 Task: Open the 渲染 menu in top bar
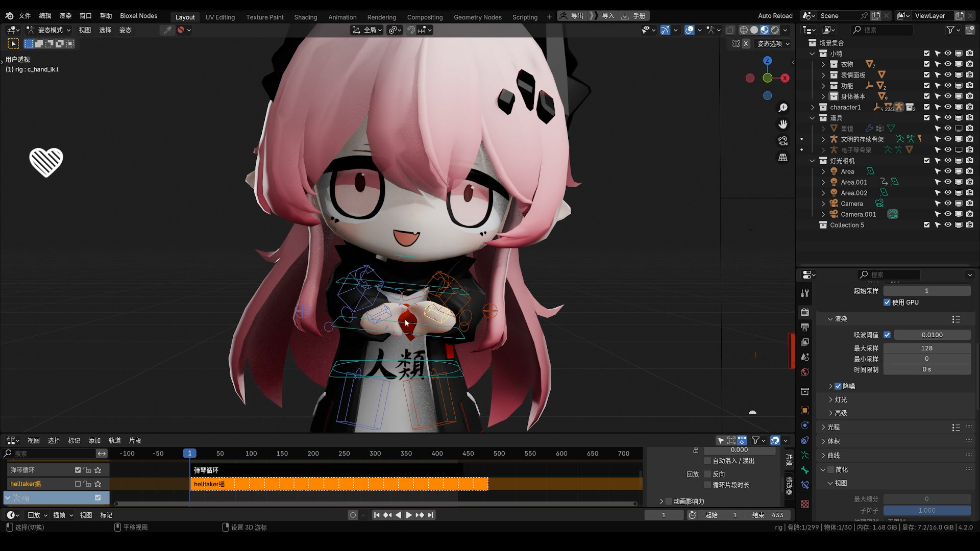[x=65, y=16]
